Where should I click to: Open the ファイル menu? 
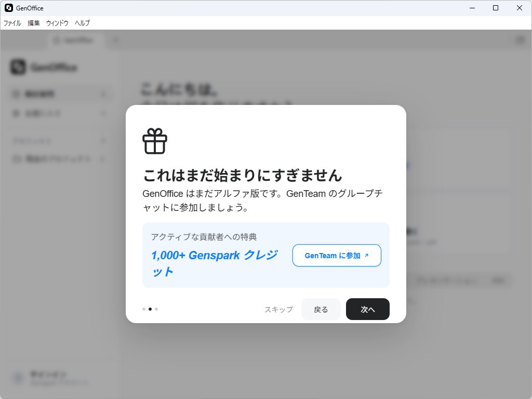pos(12,23)
